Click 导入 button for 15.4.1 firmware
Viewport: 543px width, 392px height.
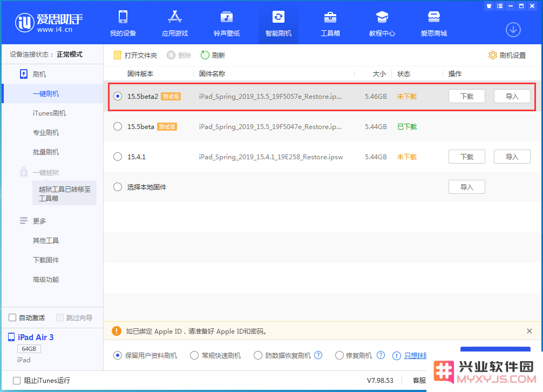click(x=512, y=157)
